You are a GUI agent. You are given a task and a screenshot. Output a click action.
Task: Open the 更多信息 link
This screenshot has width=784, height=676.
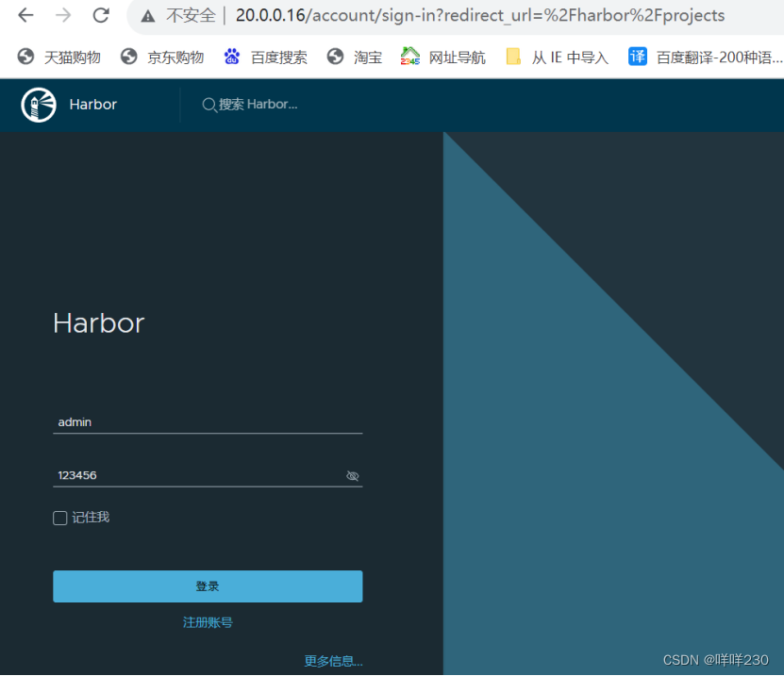333,661
